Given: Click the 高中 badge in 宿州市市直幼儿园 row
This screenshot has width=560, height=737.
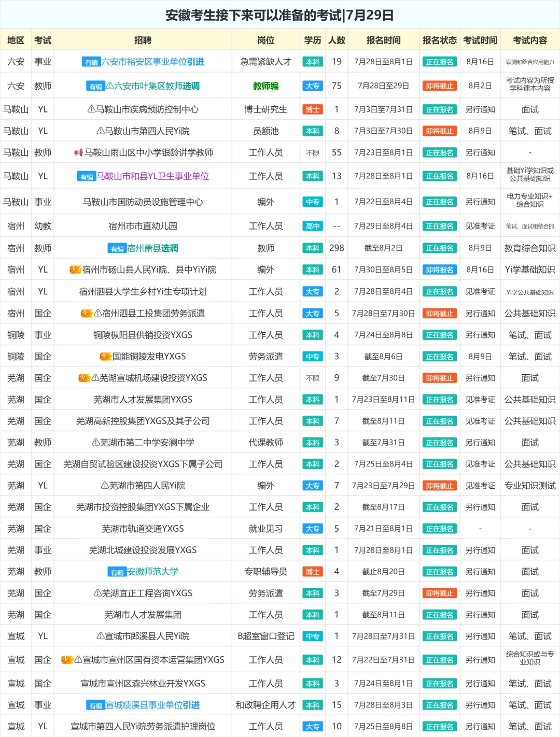Looking at the screenshot, I should tap(313, 226).
